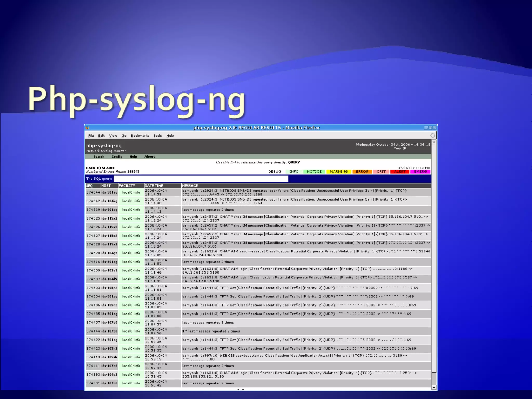Click the MESSAGE column header
This screenshot has width=532, height=399.
click(x=190, y=186)
